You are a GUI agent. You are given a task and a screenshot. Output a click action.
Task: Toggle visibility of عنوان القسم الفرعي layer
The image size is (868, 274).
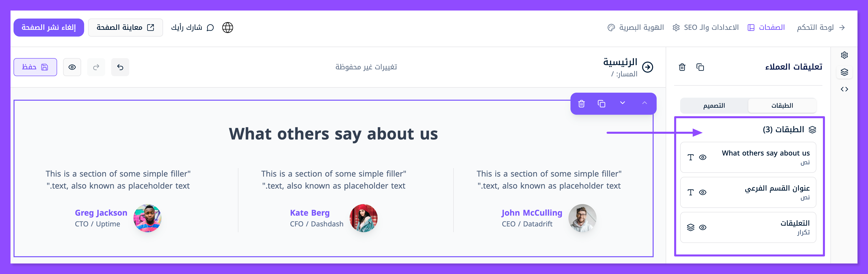pos(702,192)
